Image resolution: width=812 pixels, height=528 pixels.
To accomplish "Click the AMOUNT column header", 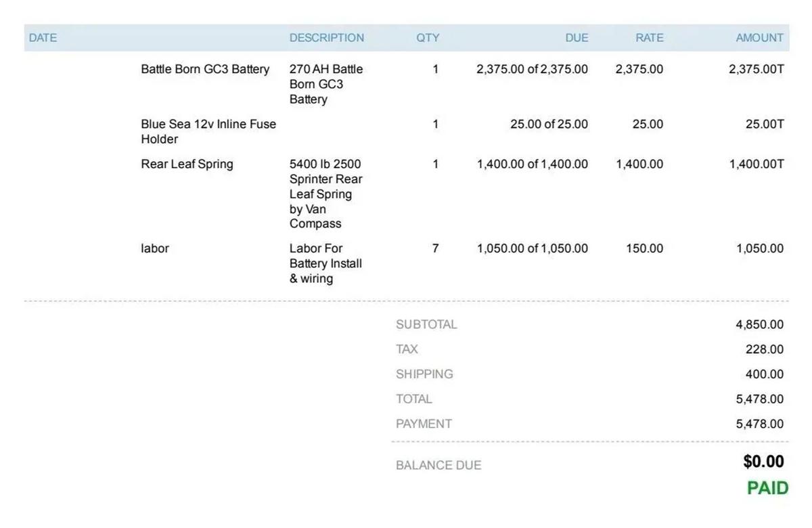I will click(x=759, y=38).
